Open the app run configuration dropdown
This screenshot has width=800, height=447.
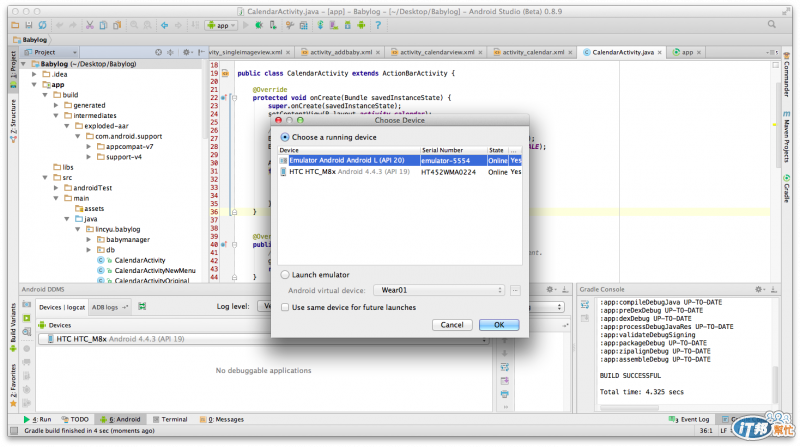tap(221, 25)
